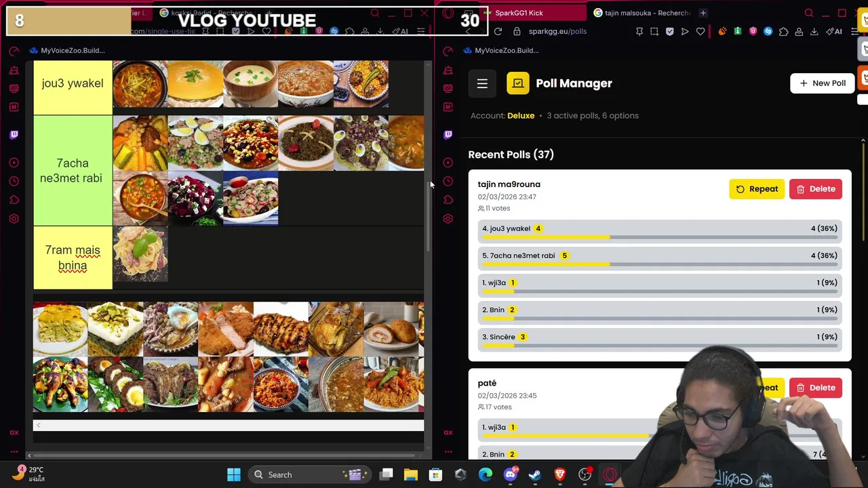Viewport: 868px width, 488px height.
Task: Focus the sparkgg.eu/polls address bar
Action: click(x=557, y=31)
